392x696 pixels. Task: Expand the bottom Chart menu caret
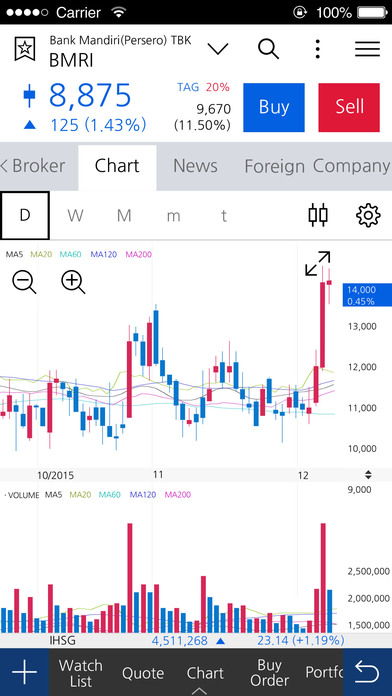(199, 691)
